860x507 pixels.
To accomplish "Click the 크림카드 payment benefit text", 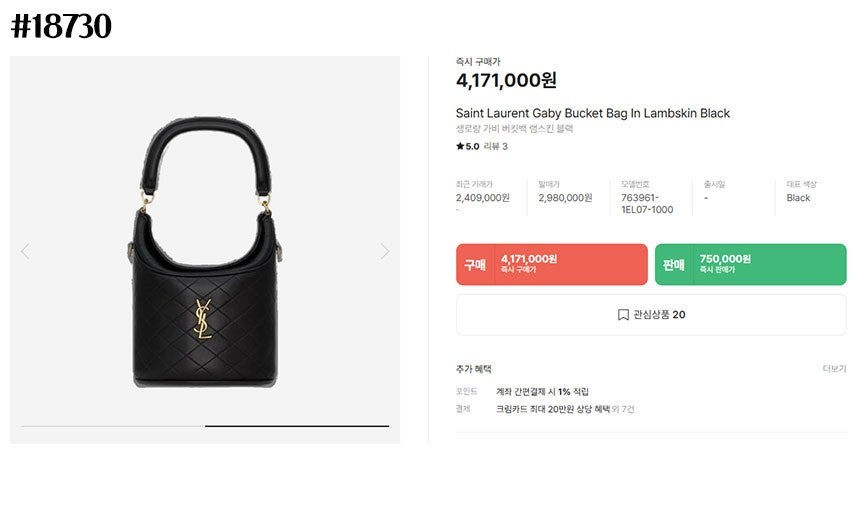I will (x=553, y=409).
